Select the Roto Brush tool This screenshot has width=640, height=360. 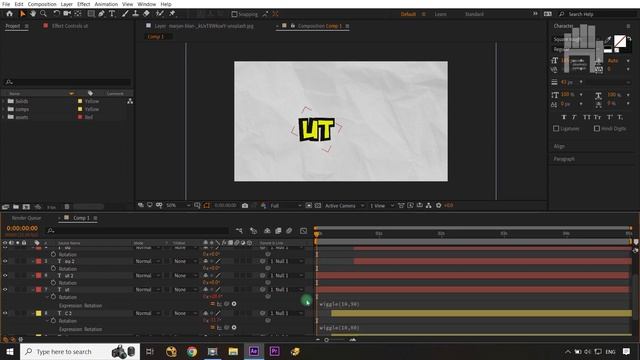(160, 14)
